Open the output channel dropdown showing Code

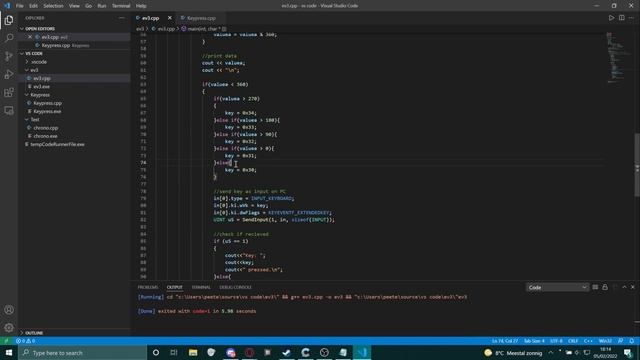click(x=557, y=287)
